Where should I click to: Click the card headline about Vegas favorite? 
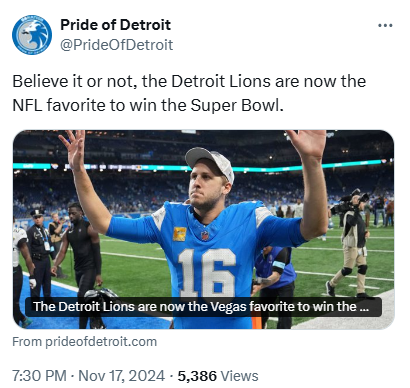pos(203,307)
